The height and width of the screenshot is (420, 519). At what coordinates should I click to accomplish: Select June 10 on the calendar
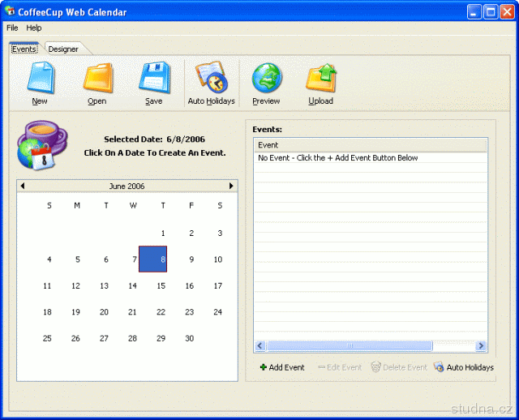click(x=218, y=259)
